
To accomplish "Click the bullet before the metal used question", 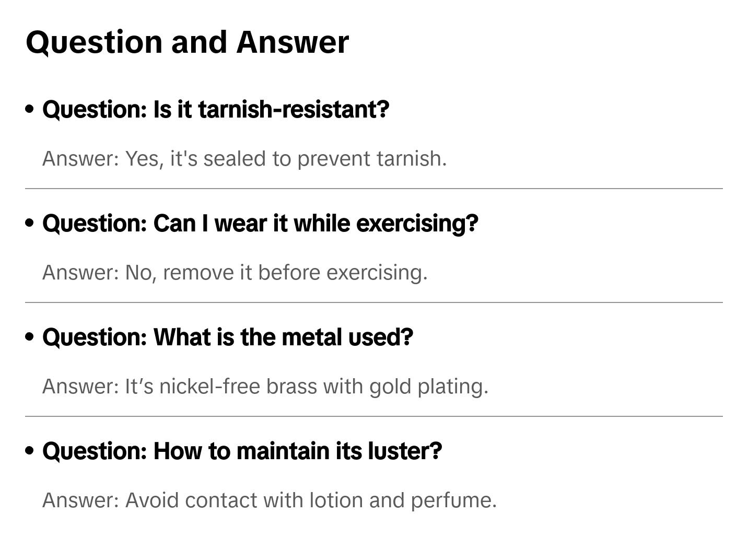I will coord(30,337).
